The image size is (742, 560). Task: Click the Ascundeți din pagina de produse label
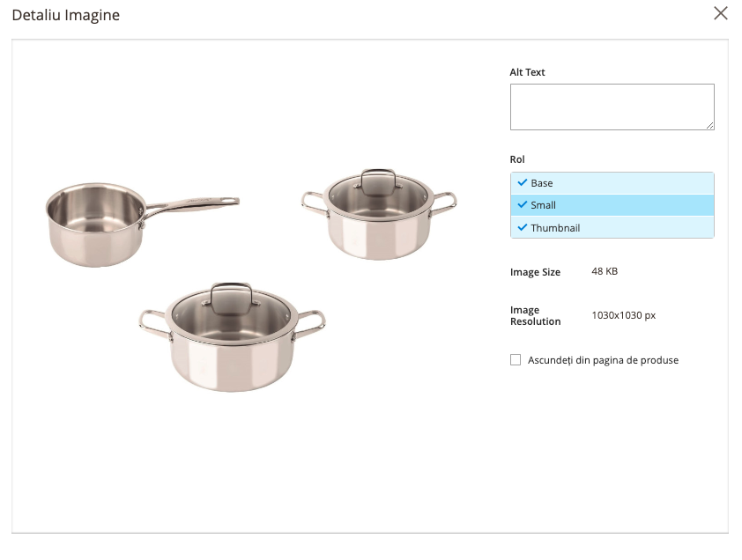click(603, 360)
